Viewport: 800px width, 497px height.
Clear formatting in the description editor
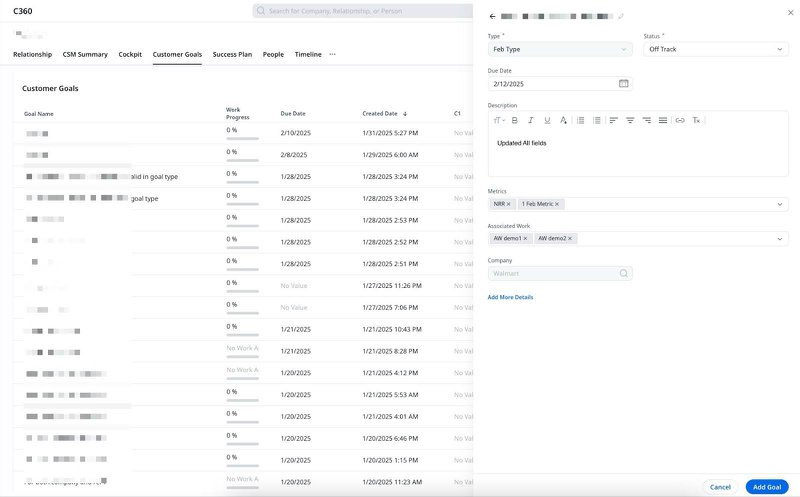click(x=696, y=120)
